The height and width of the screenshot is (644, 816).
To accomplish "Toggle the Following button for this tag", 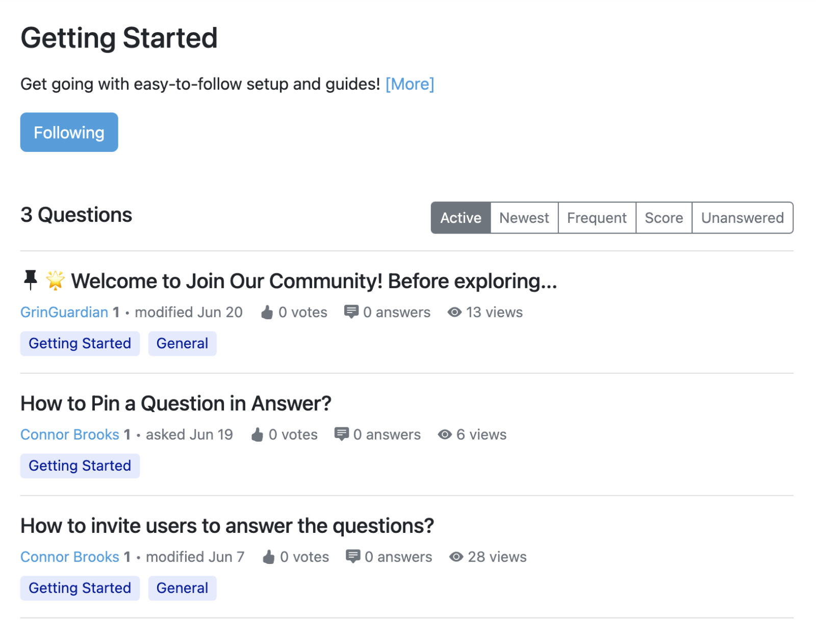I will 69,133.
